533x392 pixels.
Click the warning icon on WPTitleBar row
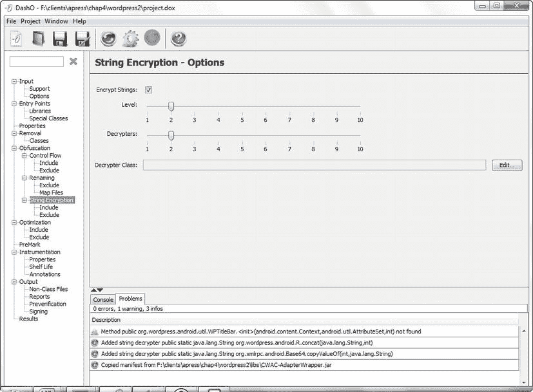95,332
